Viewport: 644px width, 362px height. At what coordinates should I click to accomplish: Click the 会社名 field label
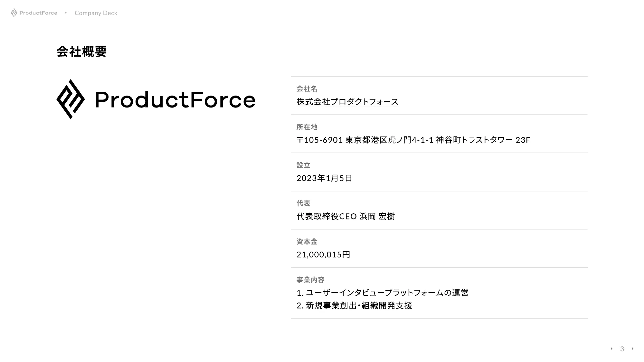tap(307, 89)
